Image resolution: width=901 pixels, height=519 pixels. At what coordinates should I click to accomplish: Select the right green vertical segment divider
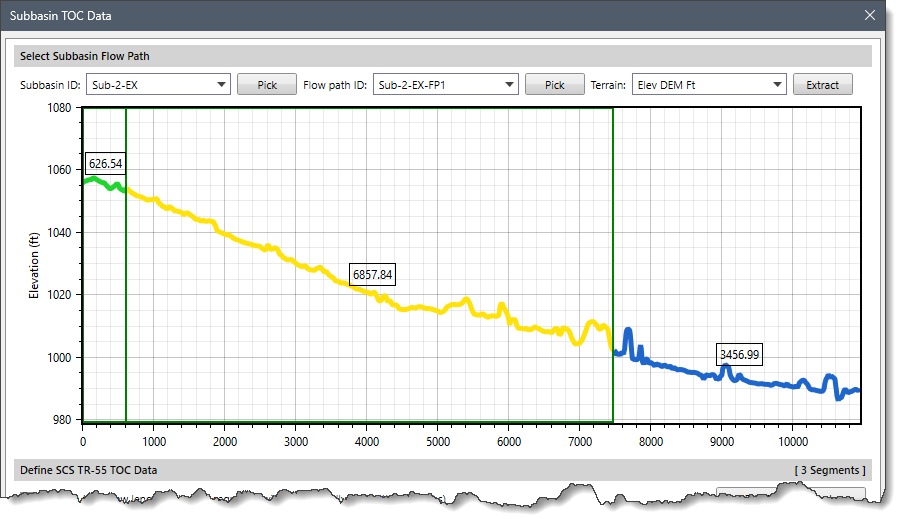(x=612, y=250)
